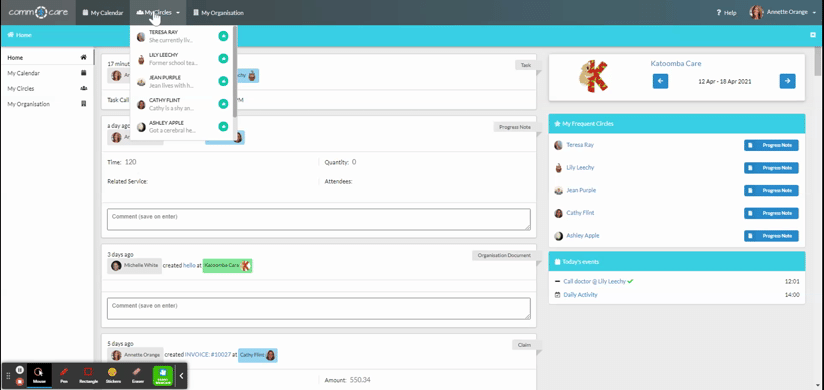Go to previous week with left arrow
The height and width of the screenshot is (390, 824).
point(661,81)
